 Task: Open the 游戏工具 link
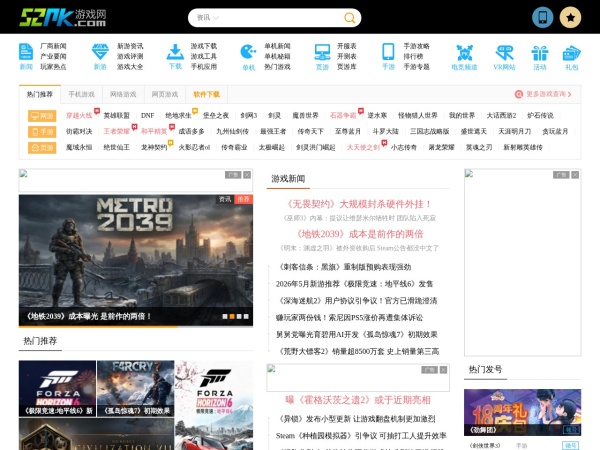(204, 56)
